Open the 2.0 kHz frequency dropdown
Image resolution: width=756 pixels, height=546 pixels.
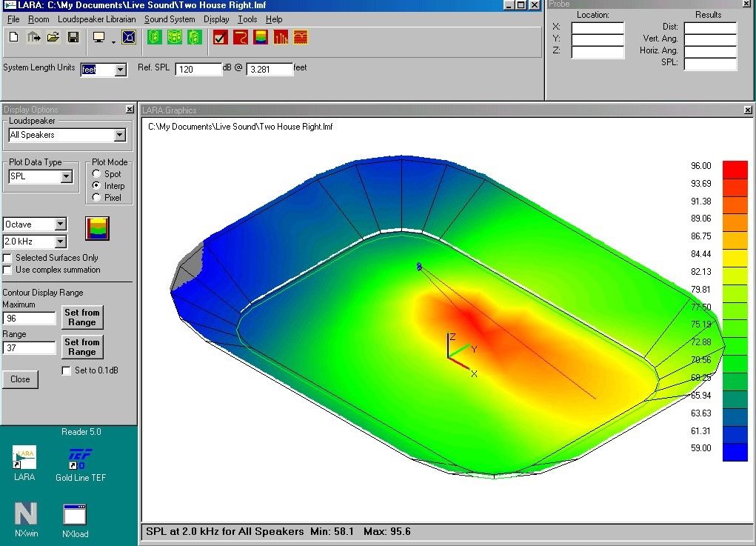tap(61, 242)
